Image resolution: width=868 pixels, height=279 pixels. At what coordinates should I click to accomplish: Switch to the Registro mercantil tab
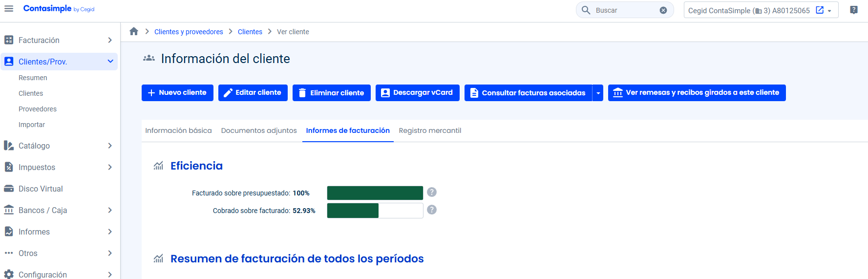pyautogui.click(x=430, y=130)
